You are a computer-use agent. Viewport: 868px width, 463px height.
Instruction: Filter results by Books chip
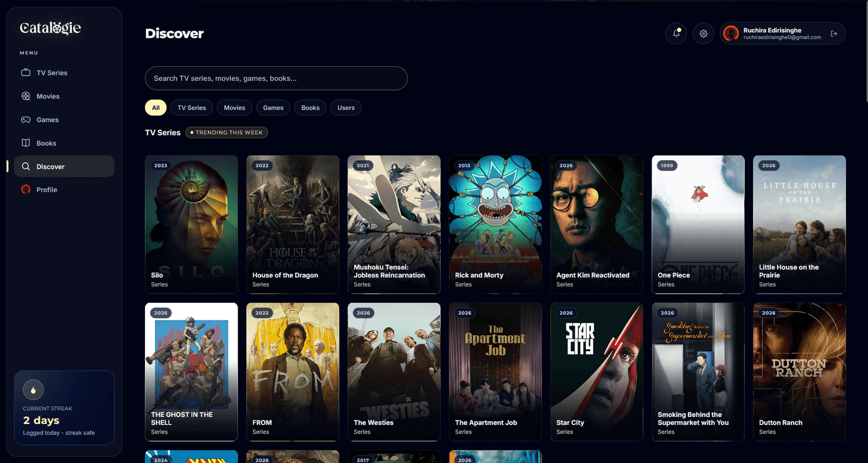(310, 107)
